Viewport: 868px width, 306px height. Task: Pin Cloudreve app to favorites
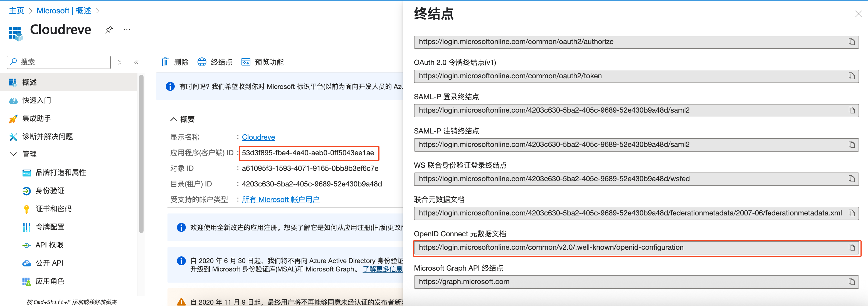pyautogui.click(x=108, y=30)
